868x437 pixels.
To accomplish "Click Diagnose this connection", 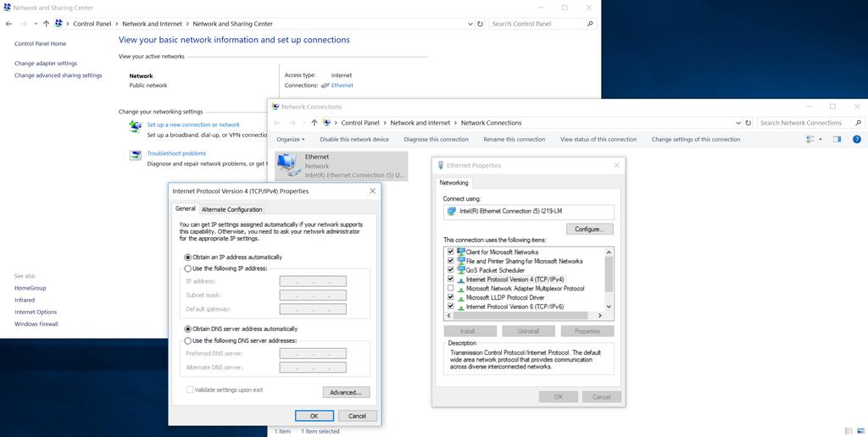I will pos(437,140).
